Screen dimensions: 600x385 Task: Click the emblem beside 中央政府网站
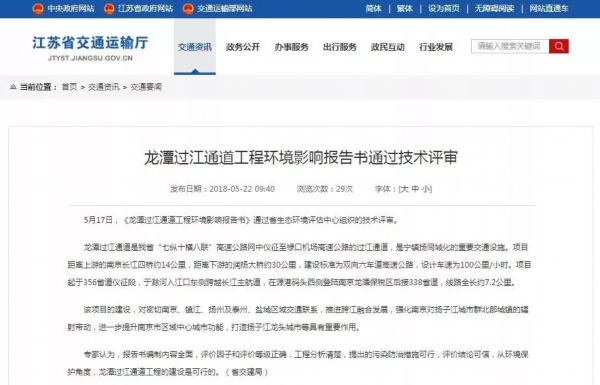(x=38, y=8)
